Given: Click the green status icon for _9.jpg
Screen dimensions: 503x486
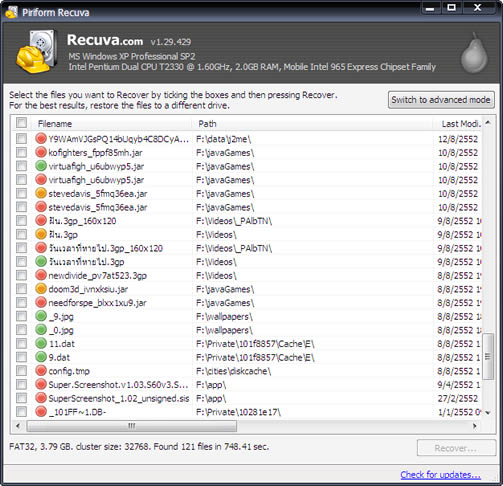Looking at the screenshot, I should coord(41,316).
